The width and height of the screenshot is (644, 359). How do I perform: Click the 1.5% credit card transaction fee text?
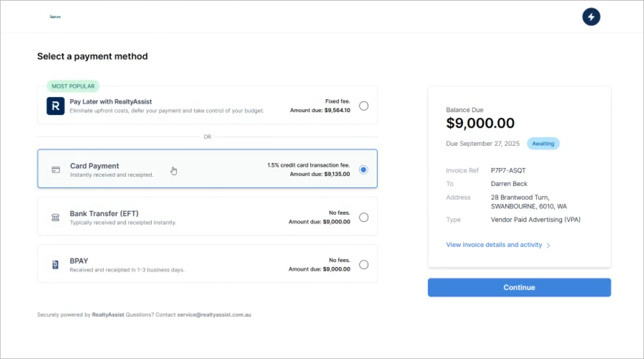click(x=308, y=165)
